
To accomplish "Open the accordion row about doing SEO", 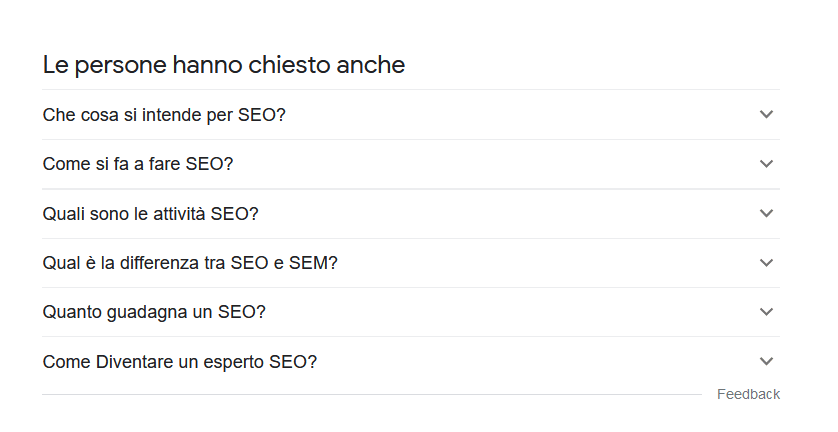I will (x=411, y=164).
